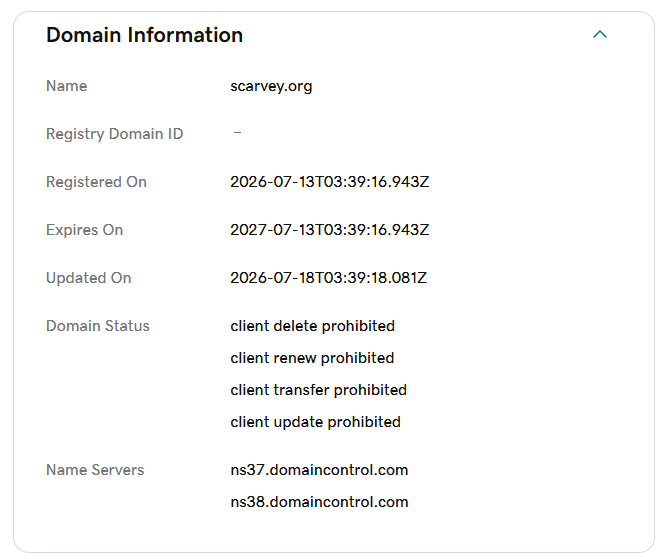Click the Registered On timestamp value
The height and width of the screenshot is (559, 664).
329,182
